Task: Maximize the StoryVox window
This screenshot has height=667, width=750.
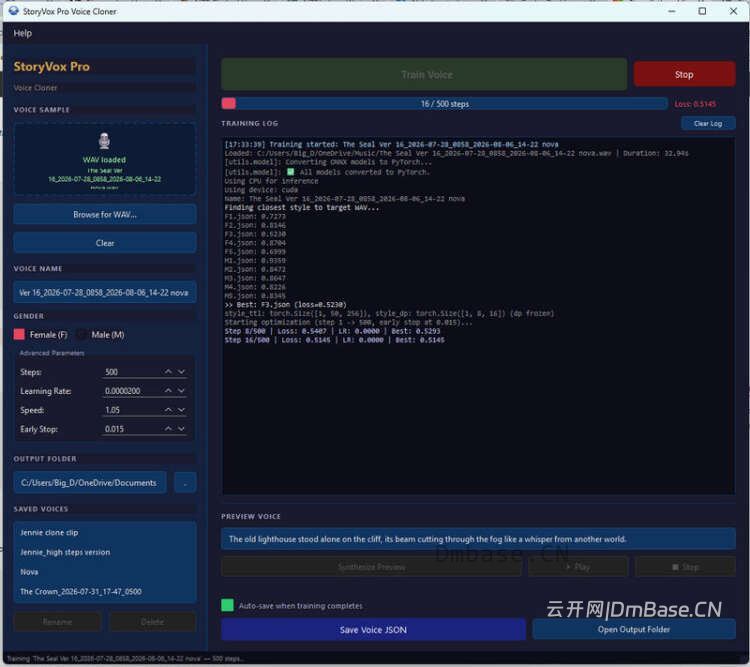Action: point(702,11)
